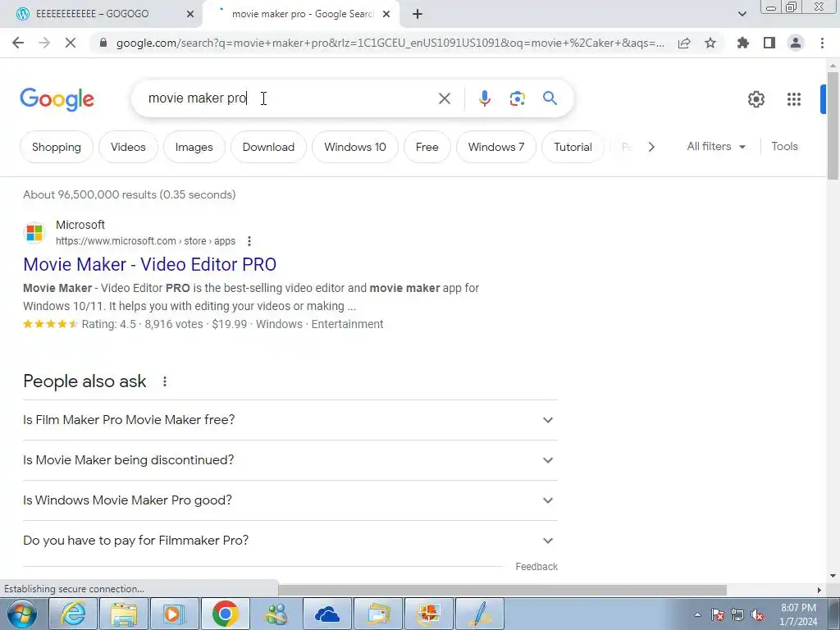The image size is (840, 630).
Task: Open the Tools button
Action: [784, 146]
